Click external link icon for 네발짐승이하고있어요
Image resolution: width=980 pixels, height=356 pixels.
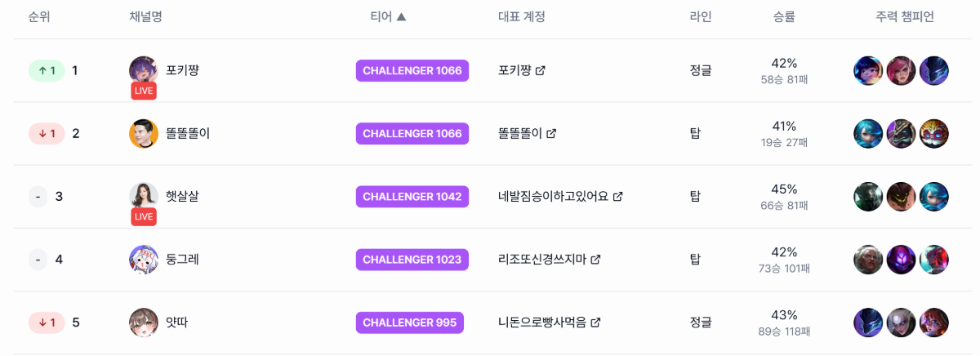tap(618, 197)
